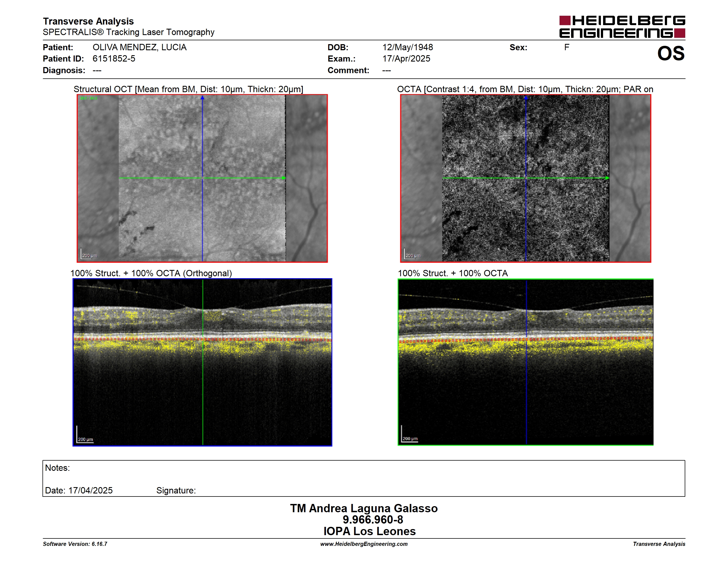Click the green arrowhead on OCTA scan line

coord(607,178)
